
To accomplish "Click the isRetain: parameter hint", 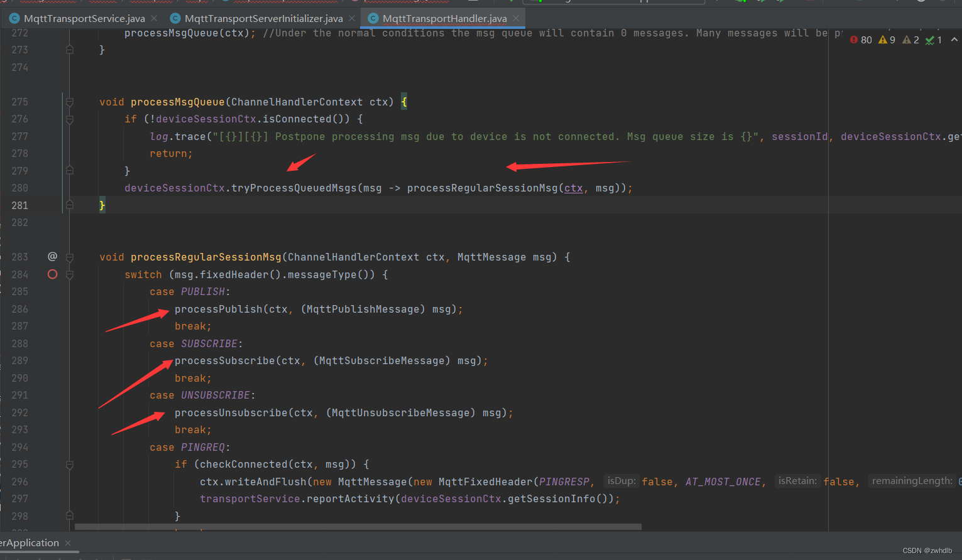I will click(797, 481).
